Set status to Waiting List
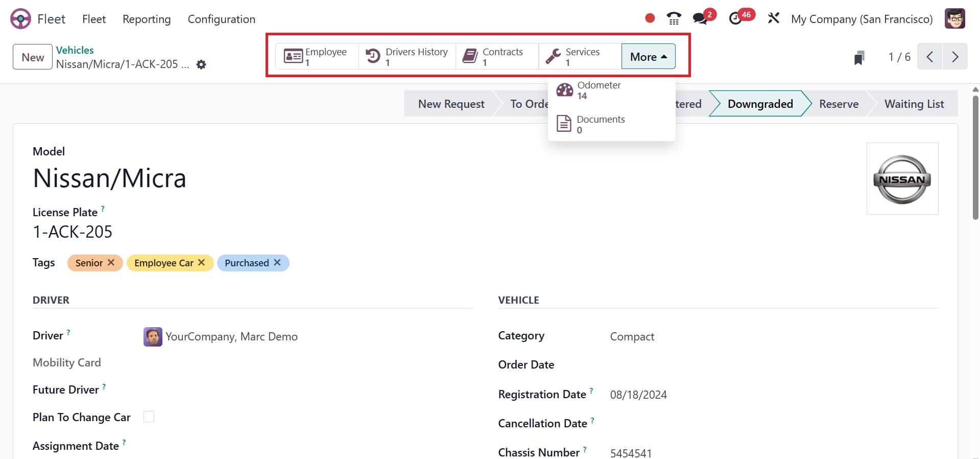 [x=914, y=104]
